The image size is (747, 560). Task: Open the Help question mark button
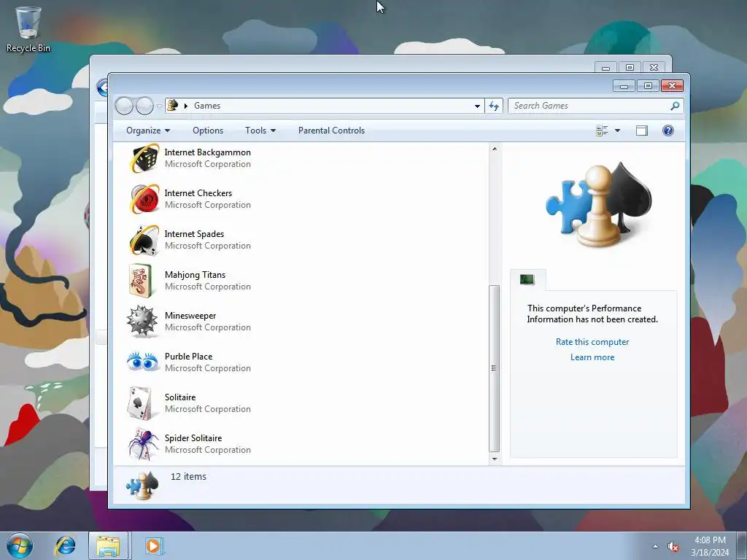pos(668,131)
